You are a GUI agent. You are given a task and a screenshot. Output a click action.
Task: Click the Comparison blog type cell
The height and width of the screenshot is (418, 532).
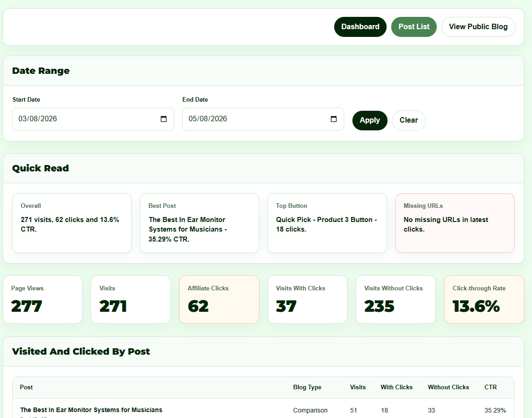coord(310,410)
